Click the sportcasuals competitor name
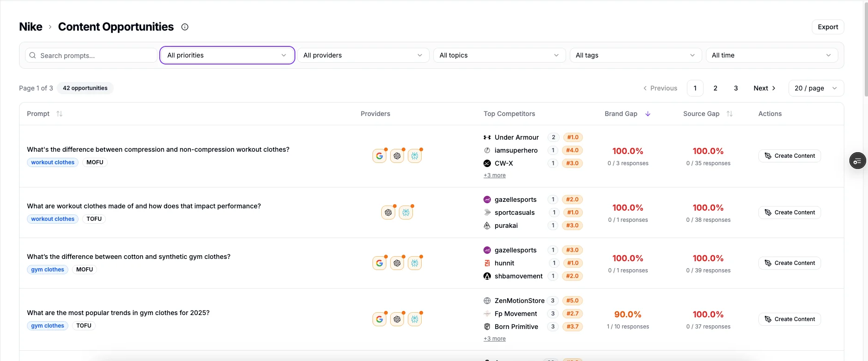This screenshot has width=868, height=361. (515, 213)
